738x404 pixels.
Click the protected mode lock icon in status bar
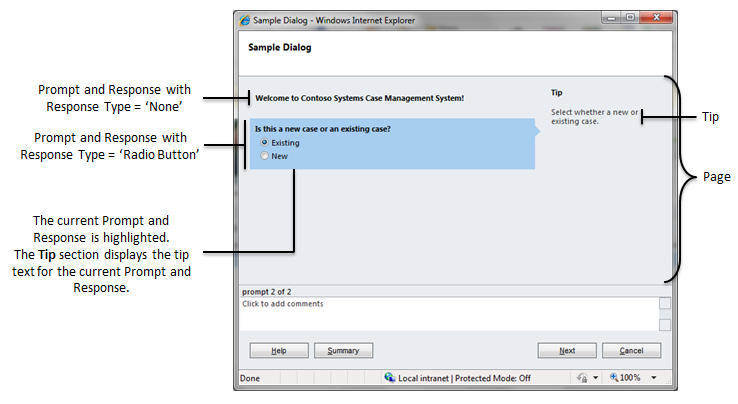(582, 378)
